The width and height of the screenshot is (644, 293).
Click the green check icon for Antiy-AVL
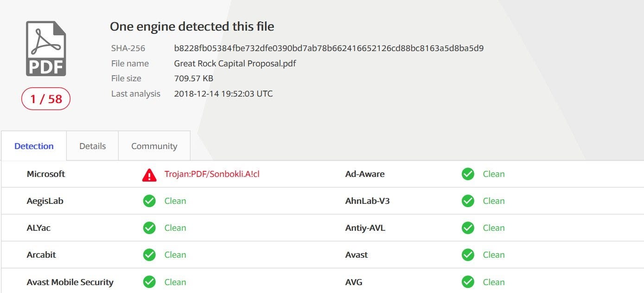click(468, 228)
